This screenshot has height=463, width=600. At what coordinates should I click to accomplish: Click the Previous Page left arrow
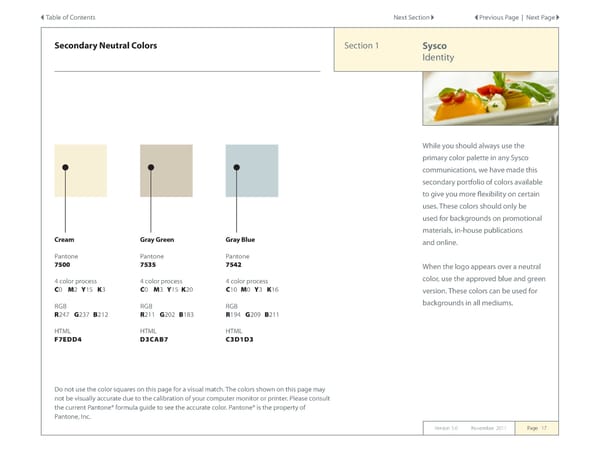pyautogui.click(x=476, y=17)
